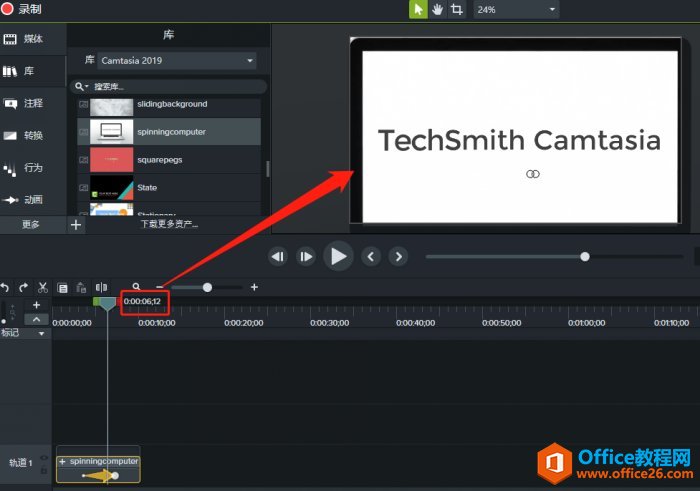Image resolution: width=700 pixels, height=491 pixels.
Task: Click the next frame step-forward button
Action: pyautogui.click(x=306, y=257)
